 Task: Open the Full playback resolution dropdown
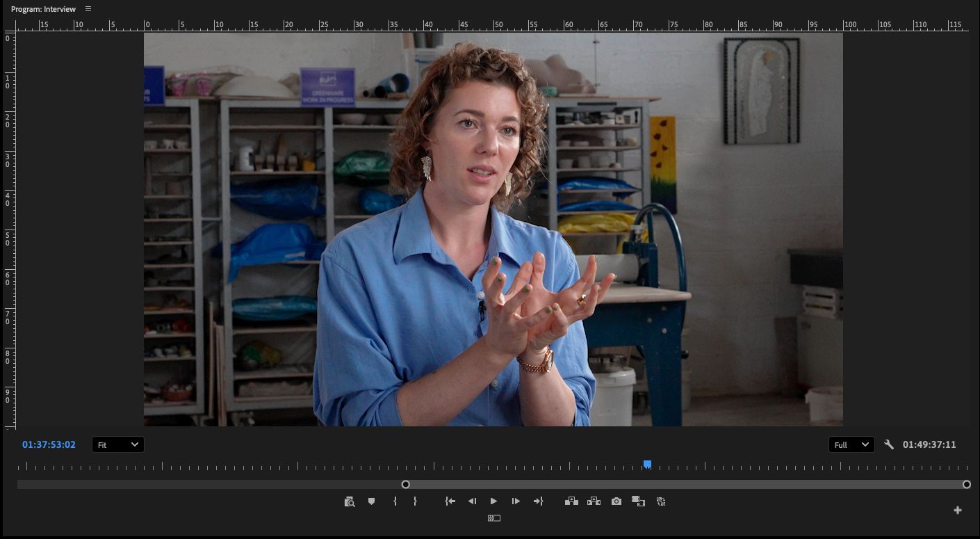tap(851, 444)
